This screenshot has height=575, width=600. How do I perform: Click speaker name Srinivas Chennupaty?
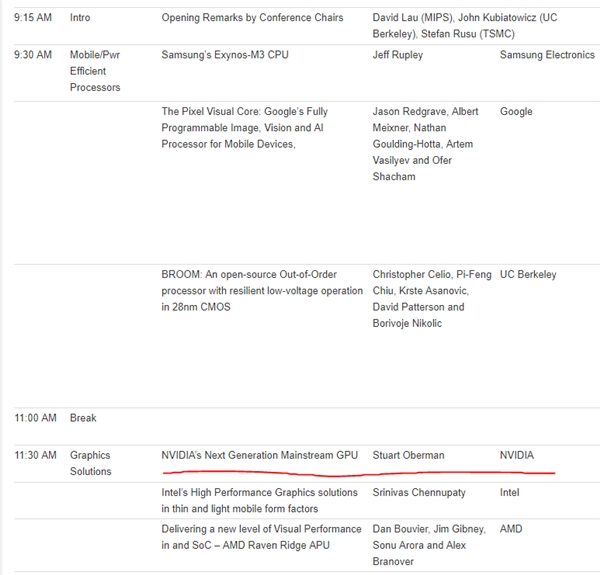[419, 492]
